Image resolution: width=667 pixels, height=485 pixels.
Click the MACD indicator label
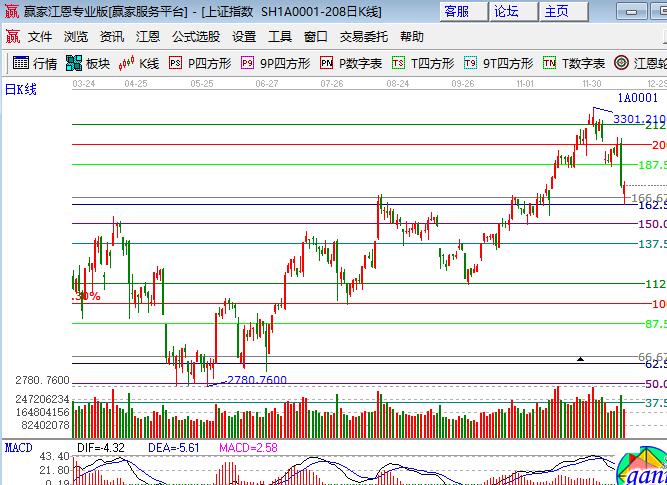[x=18, y=445]
